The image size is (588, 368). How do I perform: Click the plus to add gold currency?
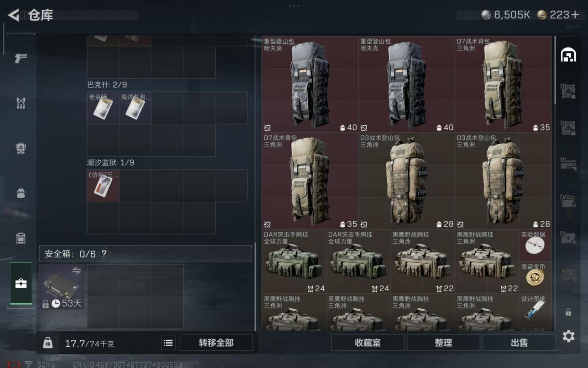click(x=575, y=15)
